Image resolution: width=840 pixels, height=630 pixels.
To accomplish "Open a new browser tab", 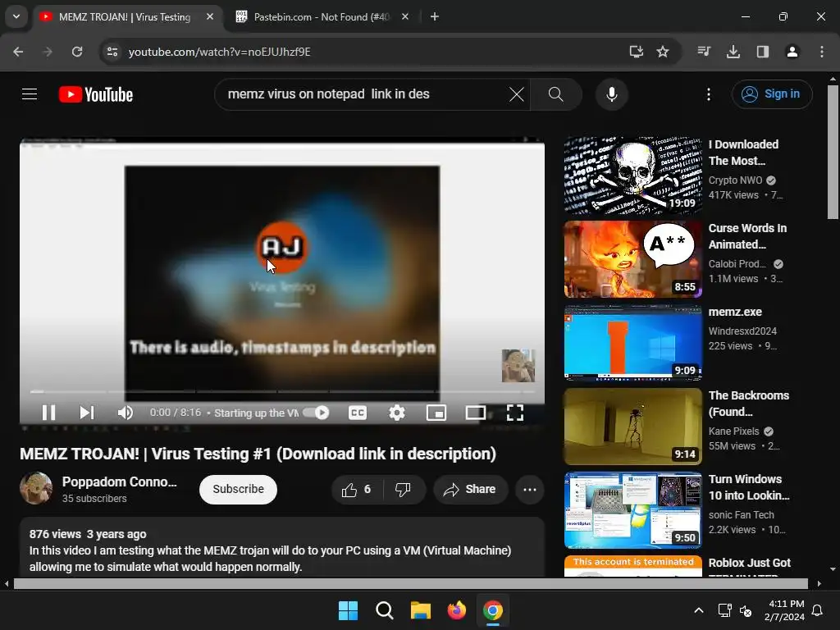I will (435, 16).
